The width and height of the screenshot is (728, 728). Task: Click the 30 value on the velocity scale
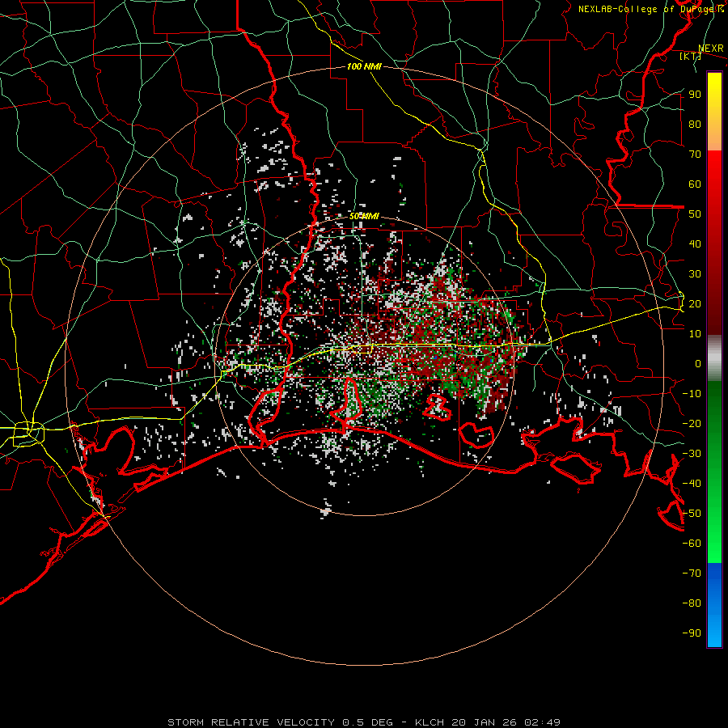pyautogui.click(x=695, y=274)
